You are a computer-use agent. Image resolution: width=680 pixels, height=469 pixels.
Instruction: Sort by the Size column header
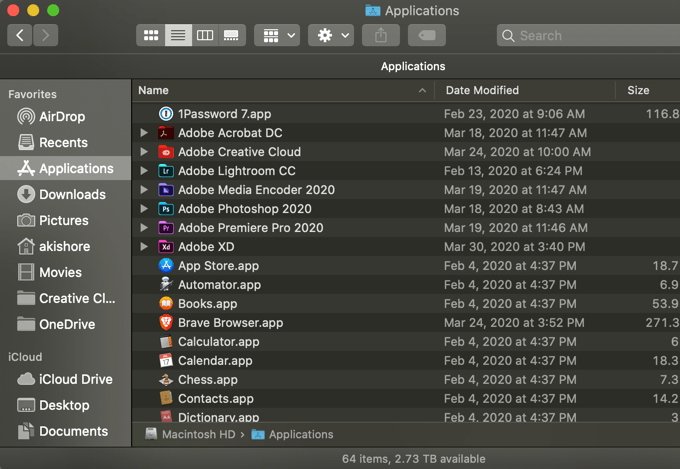pyautogui.click(x=648, y=90)
